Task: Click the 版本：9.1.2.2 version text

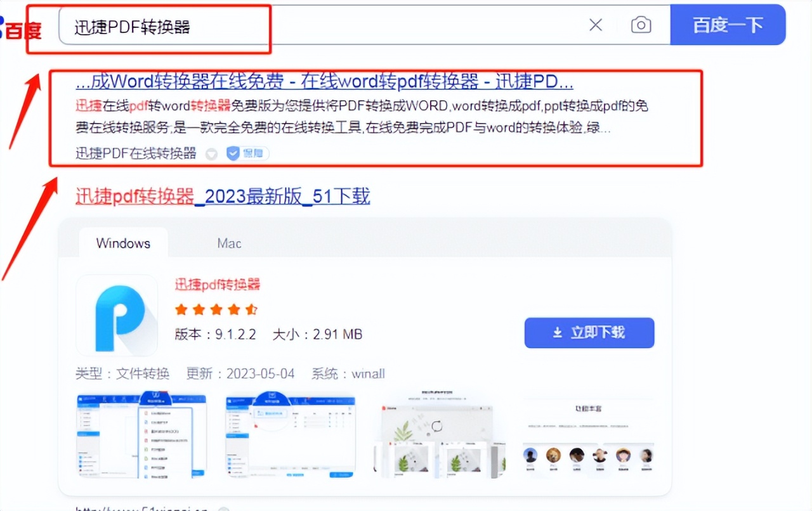Action: pyautogui.click(x=215, y=334)
